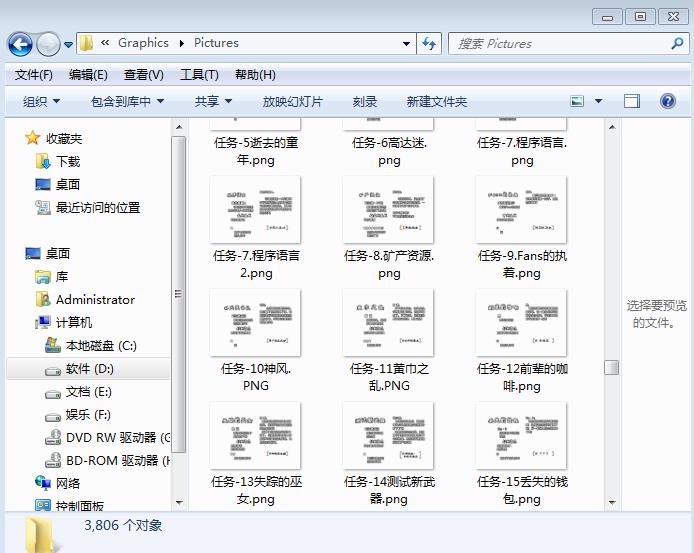Click the search Pictures input field
This screenshot has width=694, height=553.
pyautogui.click(x=559, y=44)
